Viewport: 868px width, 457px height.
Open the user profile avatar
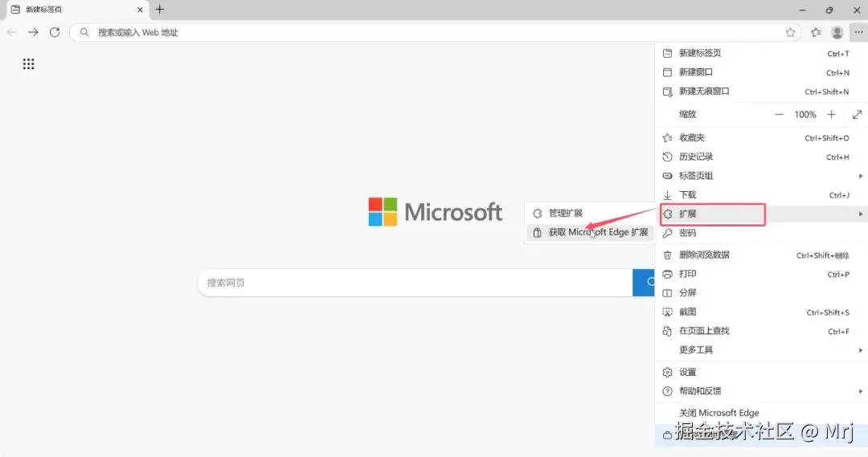(x=837, y=33)
